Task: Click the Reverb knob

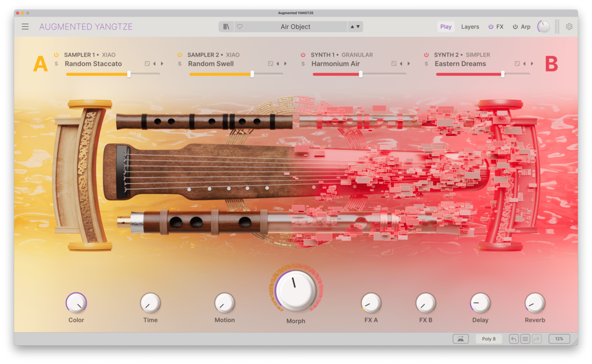Action: coord(535,303)
